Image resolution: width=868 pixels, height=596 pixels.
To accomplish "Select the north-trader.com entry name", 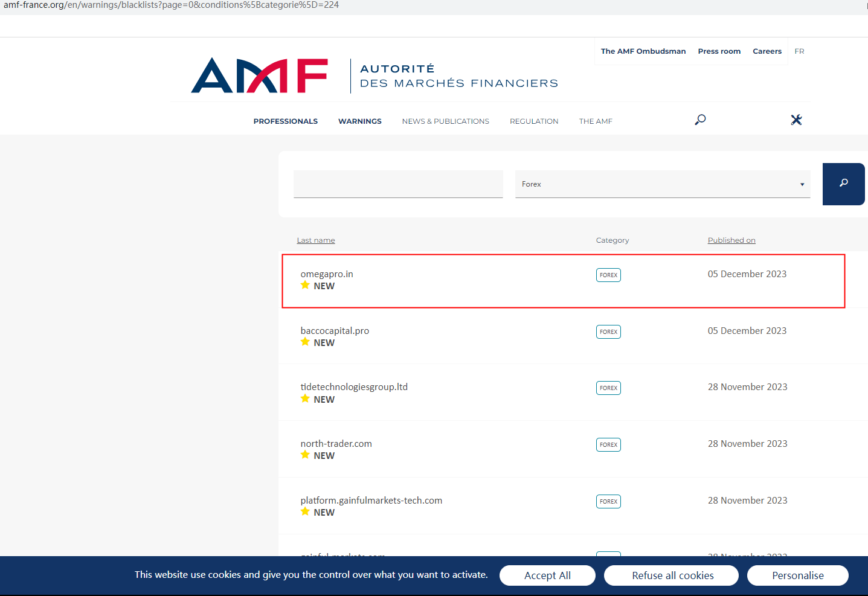I will pos(336,444).
